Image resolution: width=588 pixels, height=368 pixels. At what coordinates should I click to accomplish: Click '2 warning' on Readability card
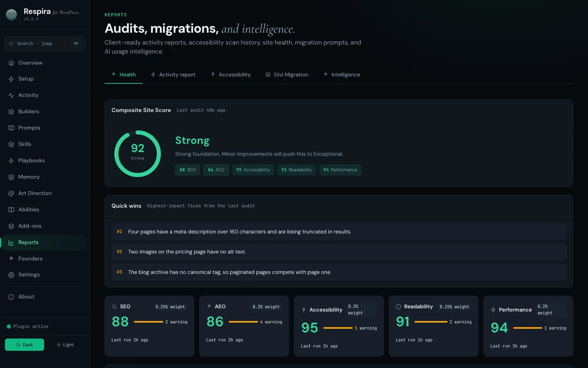point(461,322)
